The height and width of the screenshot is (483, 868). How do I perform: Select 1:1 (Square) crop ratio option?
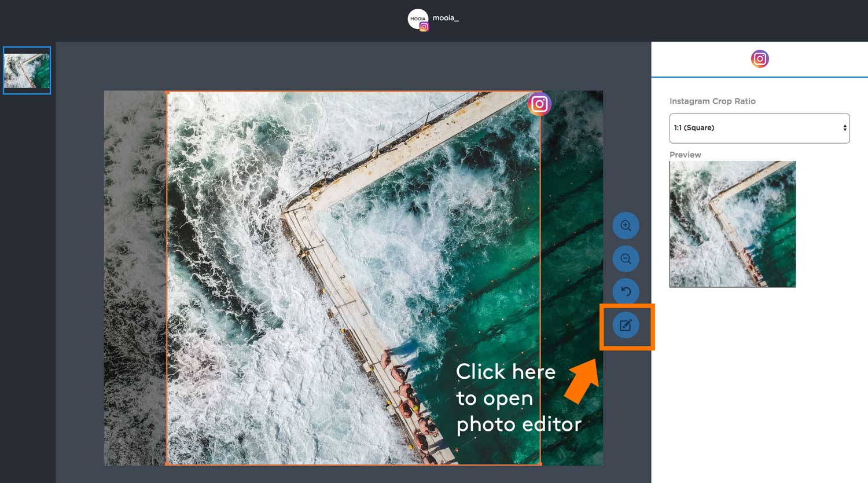(x=694, y=128)
